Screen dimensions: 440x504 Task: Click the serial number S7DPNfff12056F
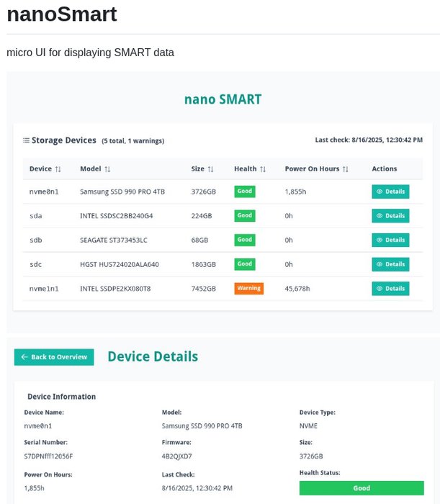pos(48,456)
